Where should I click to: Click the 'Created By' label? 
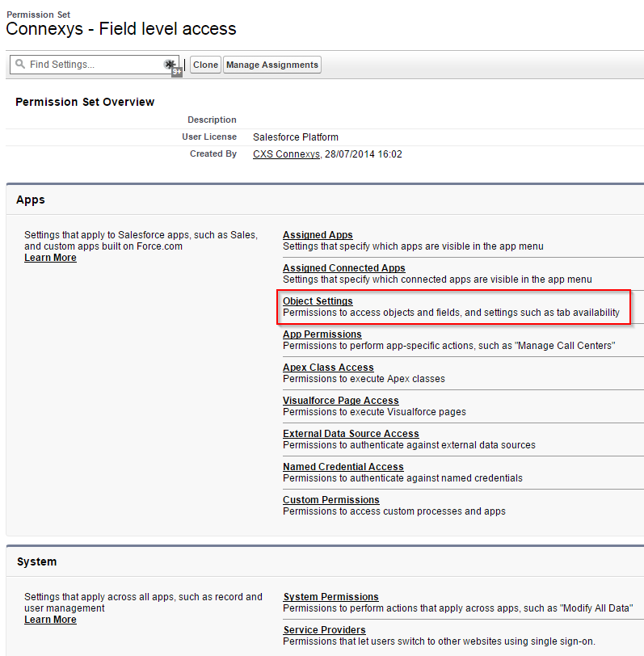coord(213,153)
